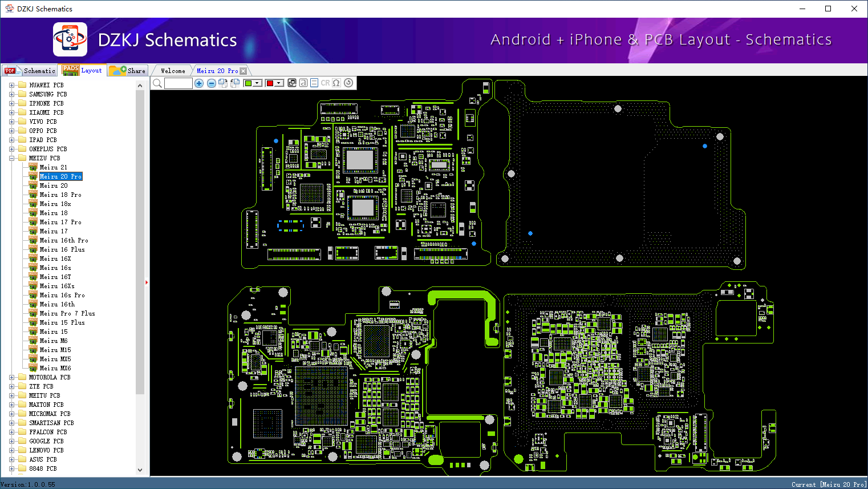
Task: Open Meizu M6 layout
Action: click(54, 341)
